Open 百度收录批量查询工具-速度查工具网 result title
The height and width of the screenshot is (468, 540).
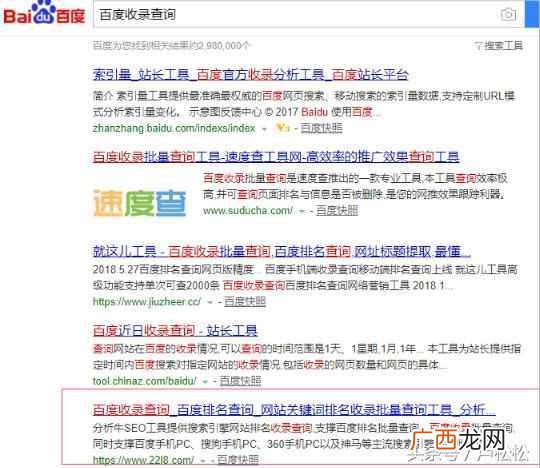(x=276, y=157)
